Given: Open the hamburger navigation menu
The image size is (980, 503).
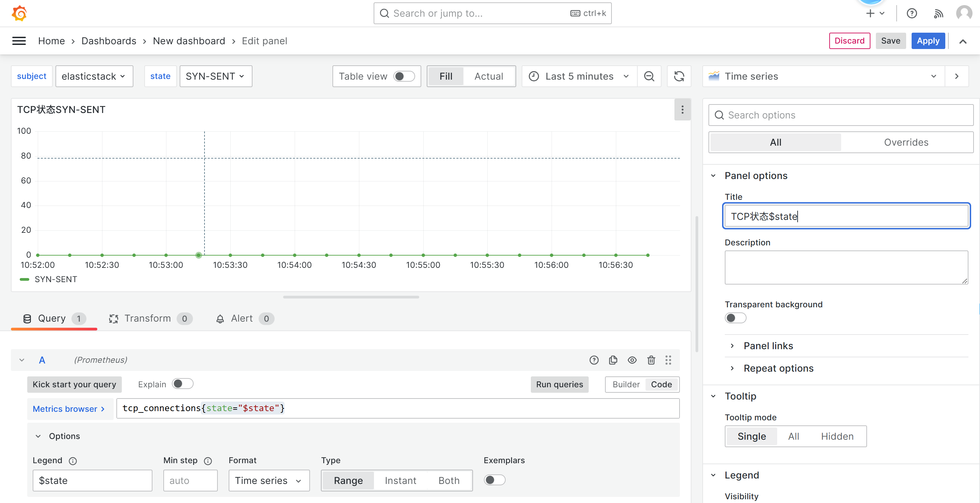Looking at the screenshot, I should pyautogui.click(x=19, y=41).
